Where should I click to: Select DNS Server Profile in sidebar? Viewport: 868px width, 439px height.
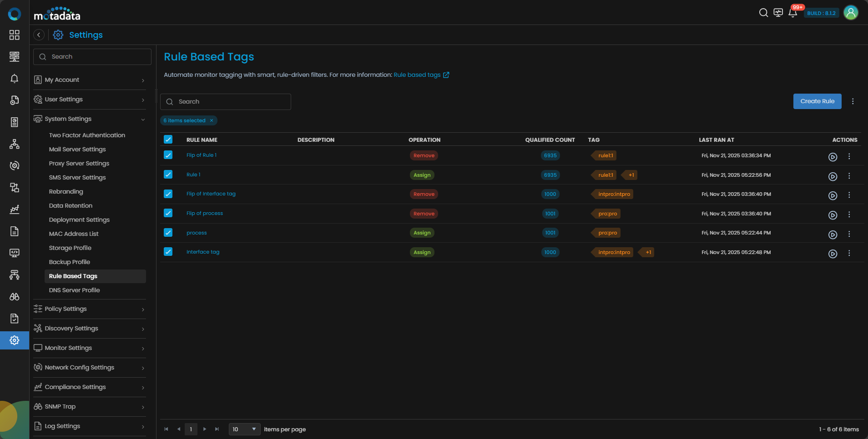(74, 290)
